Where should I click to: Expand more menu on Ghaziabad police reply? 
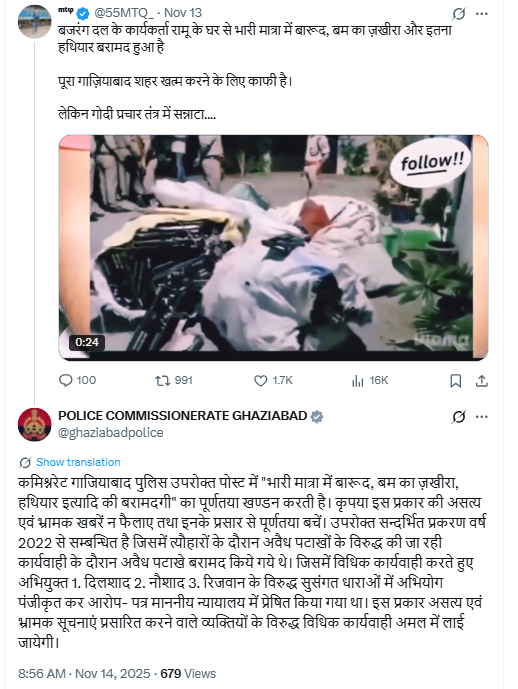[482, 417]
